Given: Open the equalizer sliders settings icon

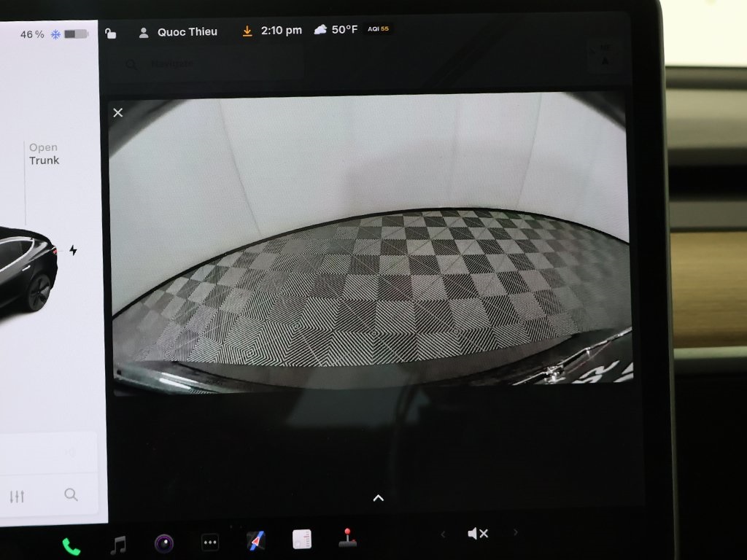Looking at the screenshot, I should (17, 497).
